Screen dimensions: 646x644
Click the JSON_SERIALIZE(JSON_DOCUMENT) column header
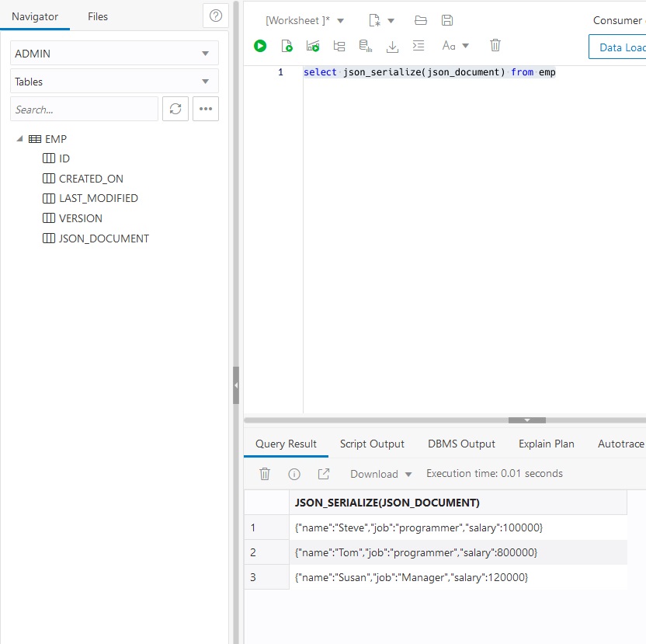[458, 503]
